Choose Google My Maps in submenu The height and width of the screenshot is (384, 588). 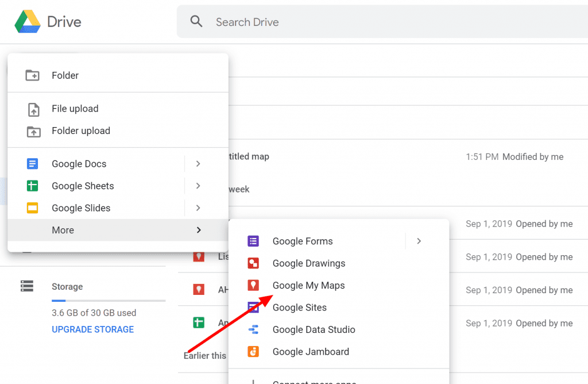tap(339, 285)
